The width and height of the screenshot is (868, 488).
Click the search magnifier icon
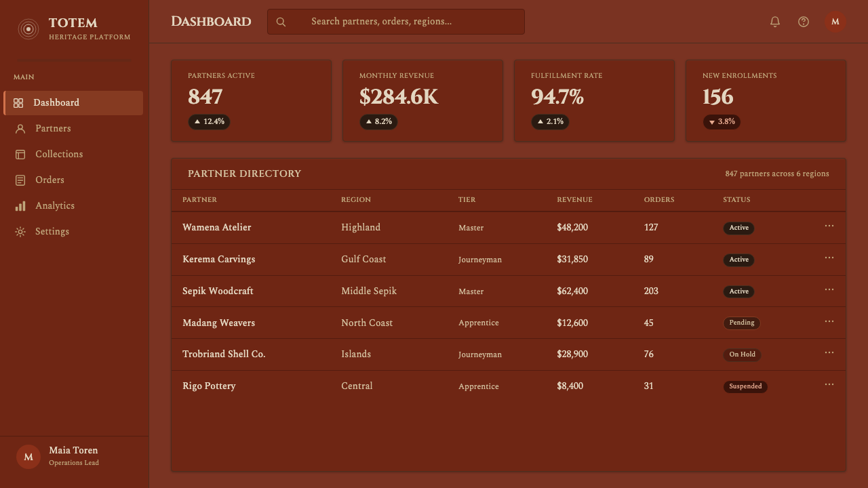pyautogui.click(x=281, y=22)
